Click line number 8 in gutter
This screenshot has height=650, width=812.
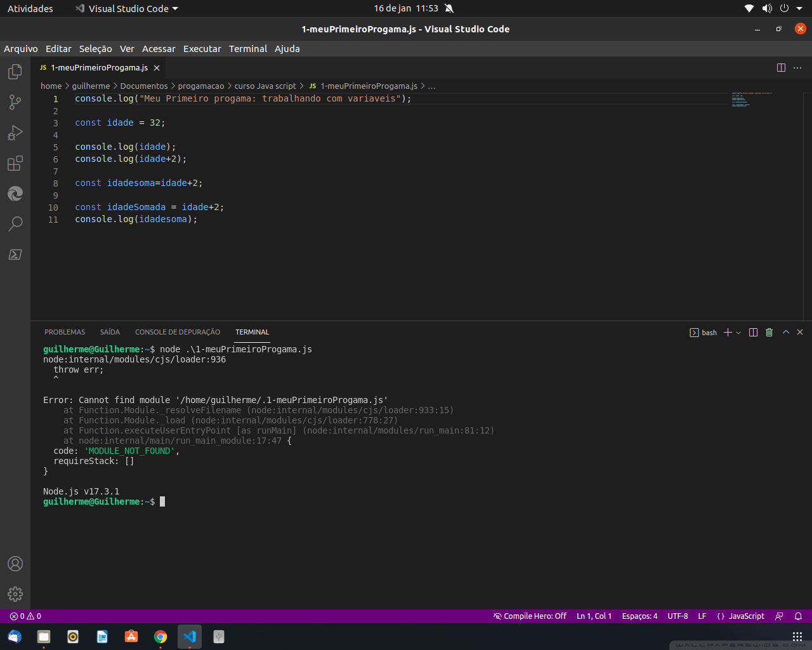coord(55,183)
